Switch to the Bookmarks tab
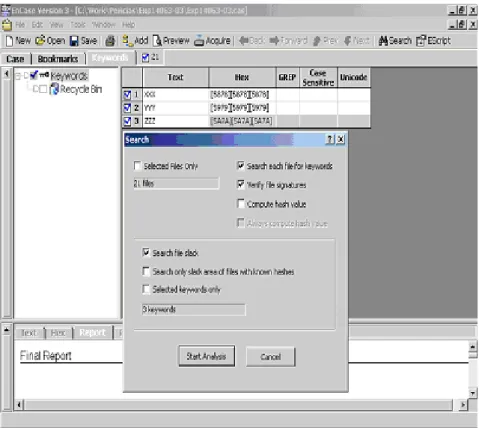The width and height of the screenshot is (479, 428). pos(58,59)
